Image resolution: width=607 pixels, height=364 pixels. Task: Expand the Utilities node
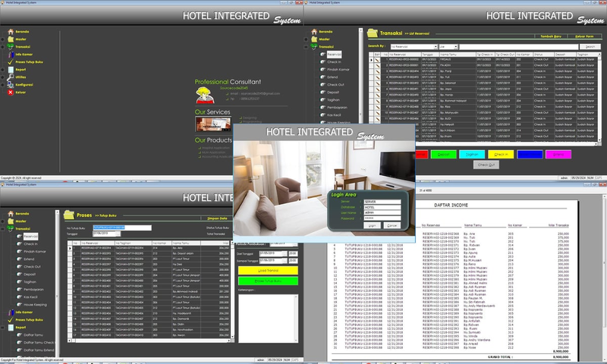[x=3, y=77]
